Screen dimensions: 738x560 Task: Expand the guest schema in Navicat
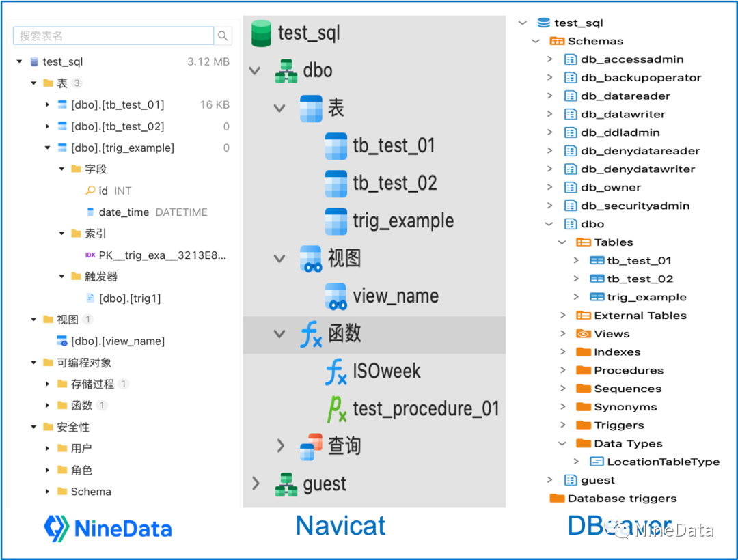[256, 484]
